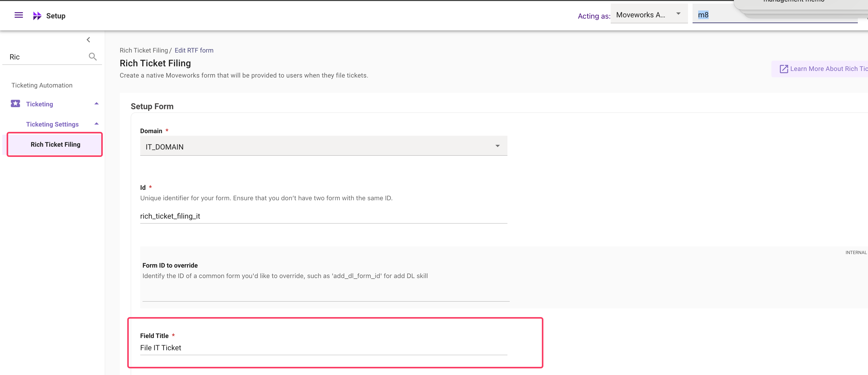Viewport: 868px width, 375px height.
Task: Open the hamburger navigation menu
Action: pos(19,15)
